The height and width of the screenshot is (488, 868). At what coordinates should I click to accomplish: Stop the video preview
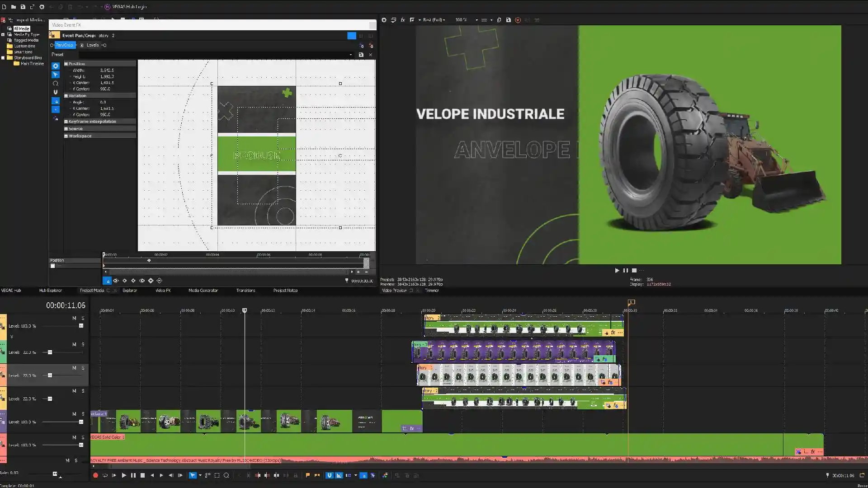(x=634, y=271)
